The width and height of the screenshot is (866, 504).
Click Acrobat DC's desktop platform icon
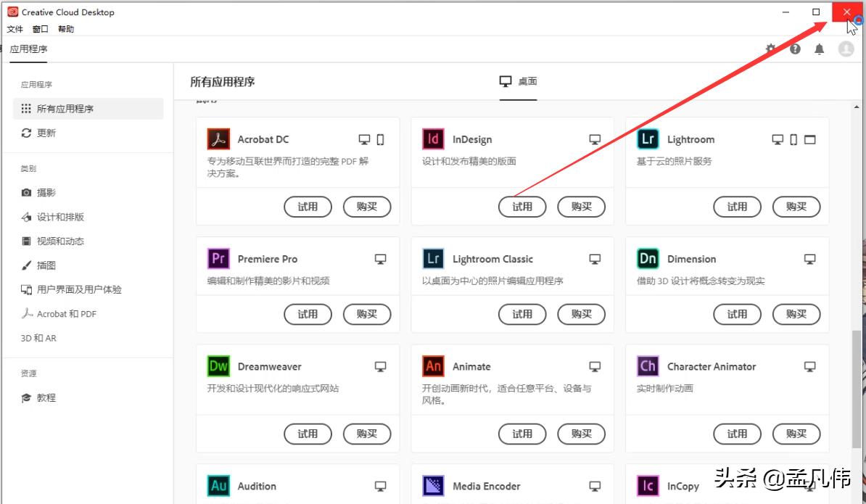365,140
